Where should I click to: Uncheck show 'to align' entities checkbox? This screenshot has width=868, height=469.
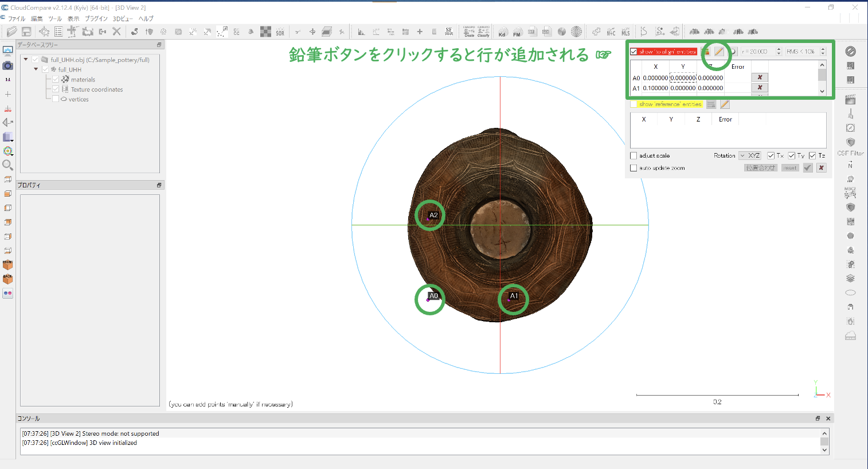coord(634,52)
